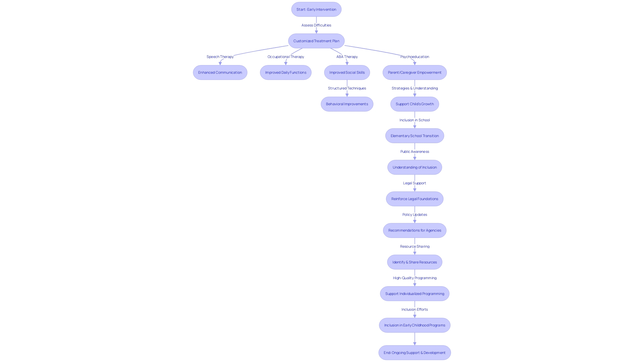Toggle visibility of Reinforce Legal Foundations node

click(x=415, y=198)
